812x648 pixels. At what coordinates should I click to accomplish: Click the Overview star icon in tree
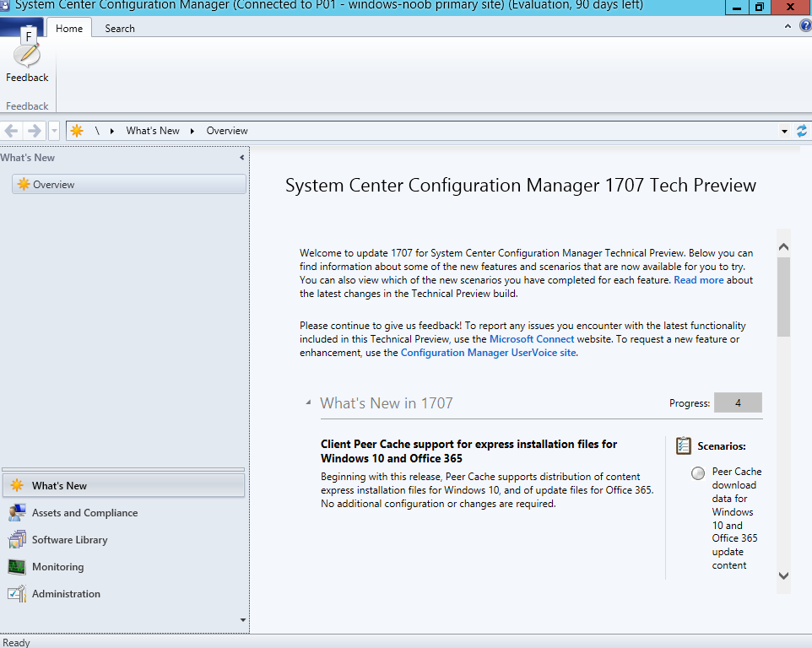(24, 184)
